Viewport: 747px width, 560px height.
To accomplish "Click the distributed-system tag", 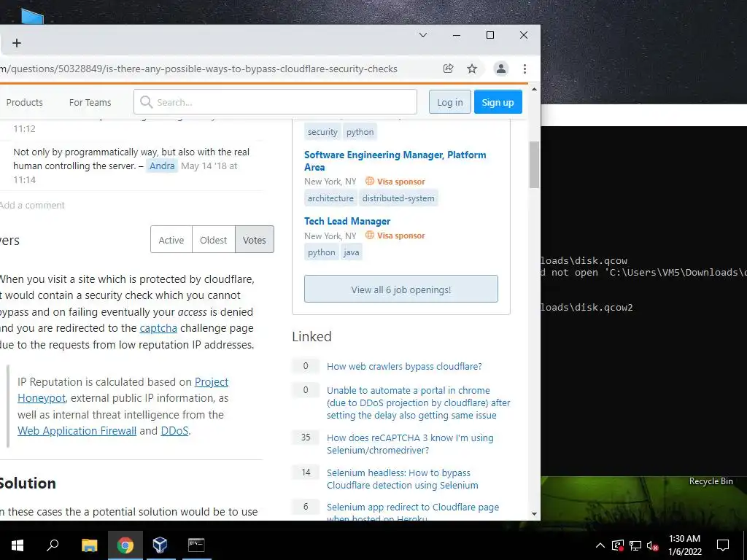I will 398,198.
